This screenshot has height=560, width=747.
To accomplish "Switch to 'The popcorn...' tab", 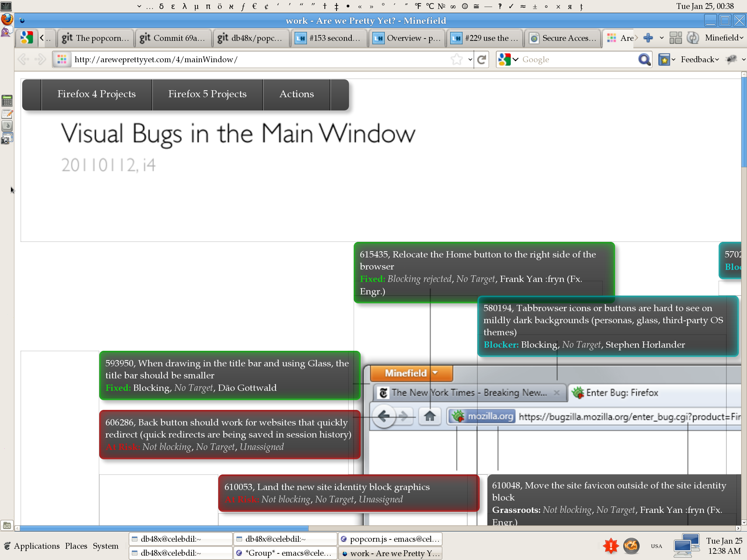I will (x=95, y=38).
